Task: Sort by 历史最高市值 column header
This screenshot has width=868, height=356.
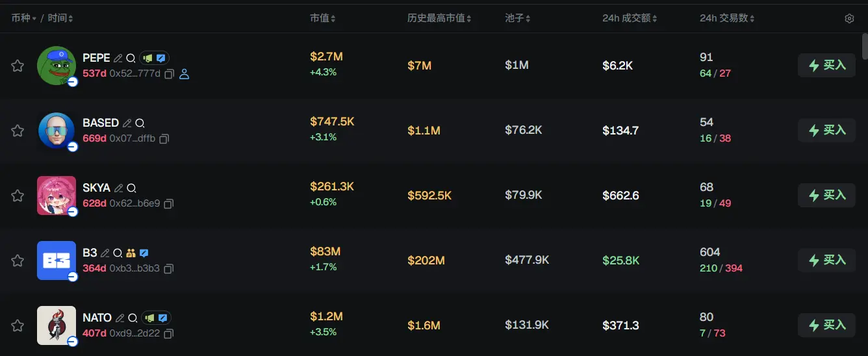Action: [x=439, y=18]
